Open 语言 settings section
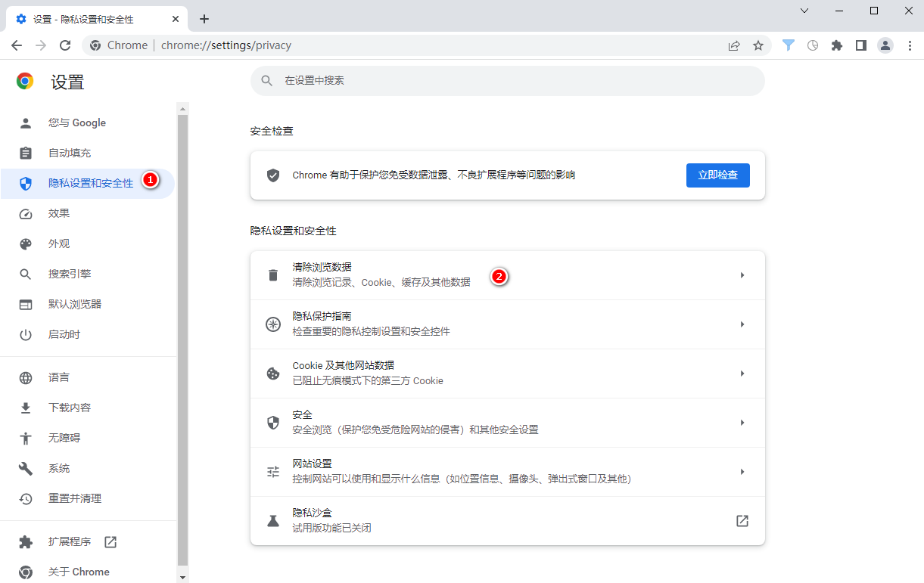The width and height of the screenshot is (924, 583). [x=88, y=377]
